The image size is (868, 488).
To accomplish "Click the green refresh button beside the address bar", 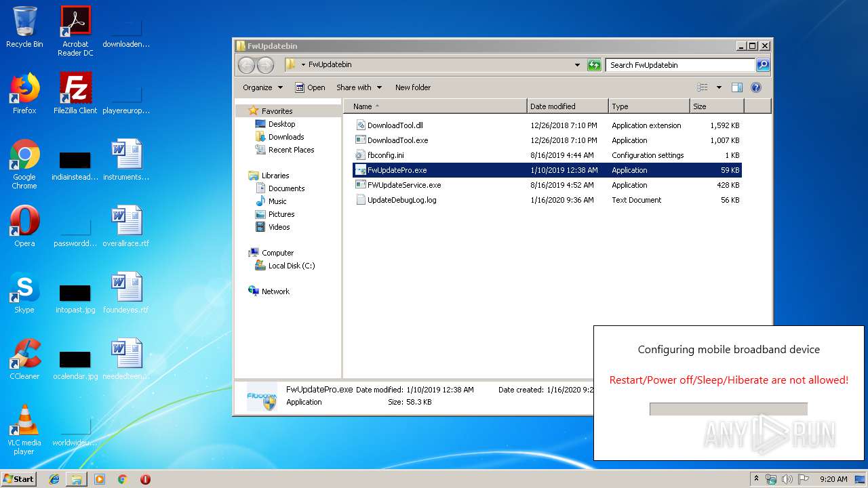I will 594,65.
